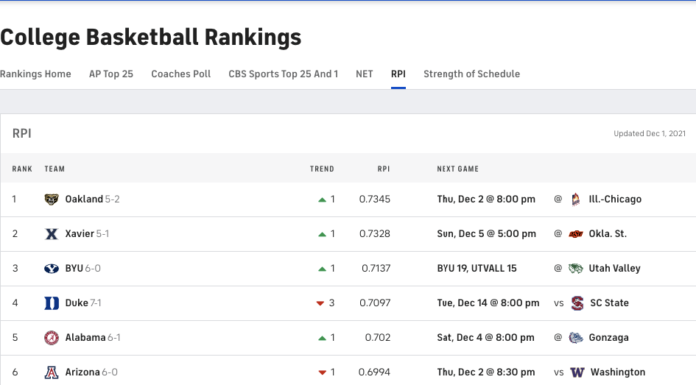Click the Updated Dec 1, 2021 text

[649, 134]
